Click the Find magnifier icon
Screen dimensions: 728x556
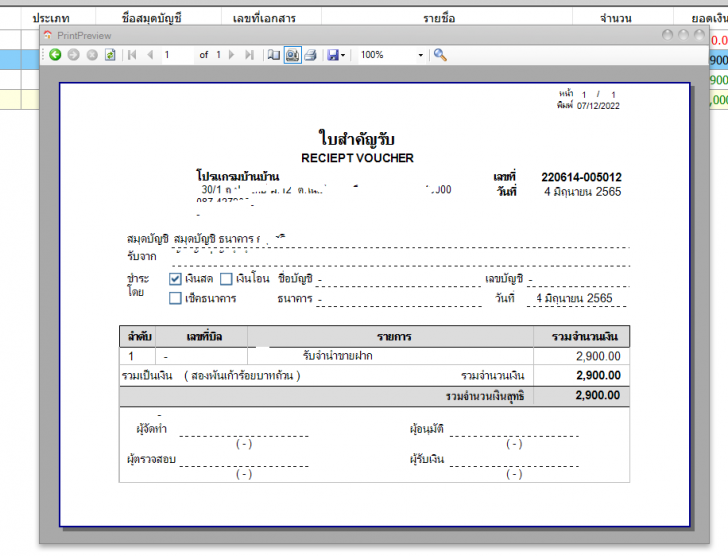coord(440,55)
